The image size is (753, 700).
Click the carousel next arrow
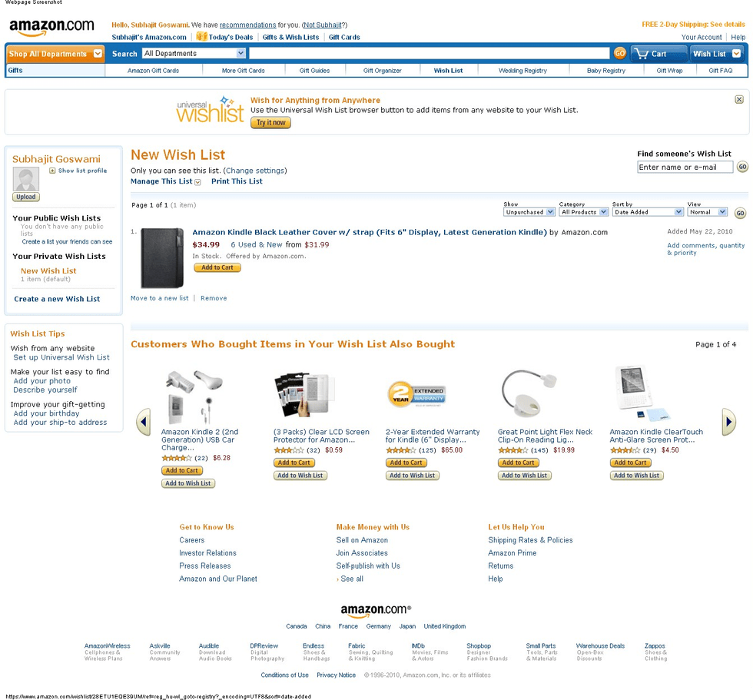tap(728, 422)
